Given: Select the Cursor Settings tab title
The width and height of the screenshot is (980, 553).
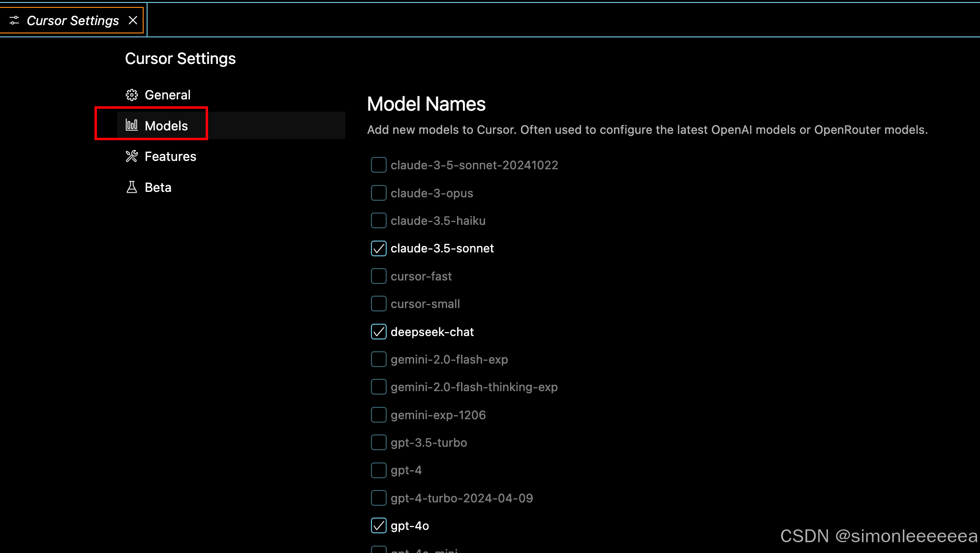Looking at the screenshot, I should pos(73,21).
